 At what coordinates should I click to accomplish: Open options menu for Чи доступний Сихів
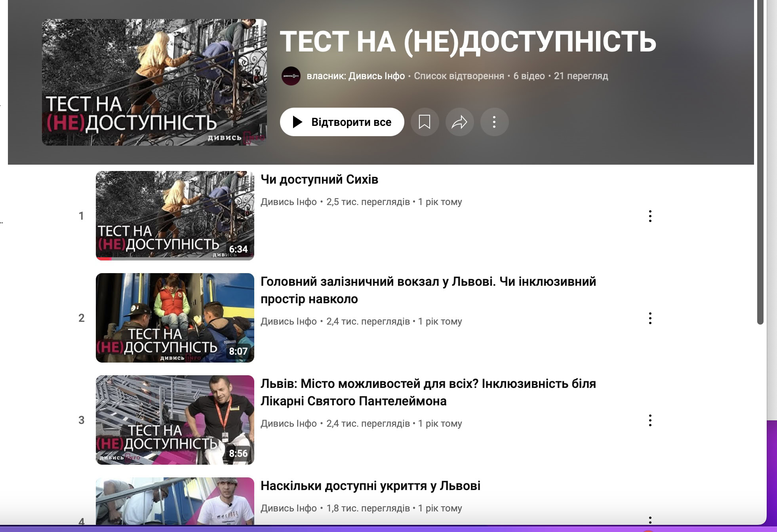click(x=650, y=216)
